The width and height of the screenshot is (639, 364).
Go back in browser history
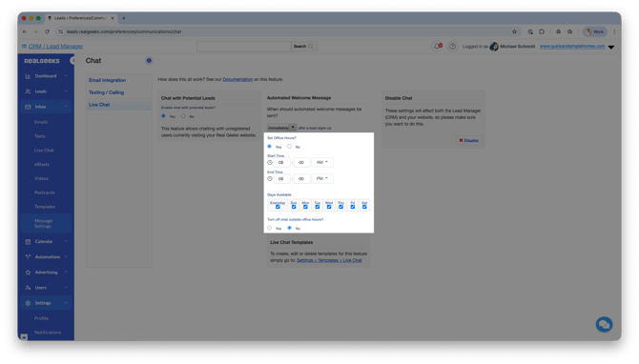click(x=25, y=31)
